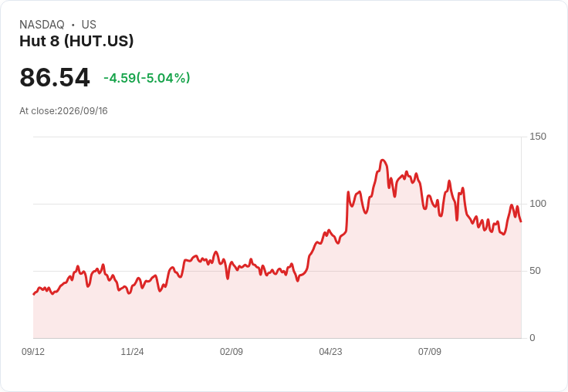
Task: Click the 100 value on price axis
Action: click(538, 204)
